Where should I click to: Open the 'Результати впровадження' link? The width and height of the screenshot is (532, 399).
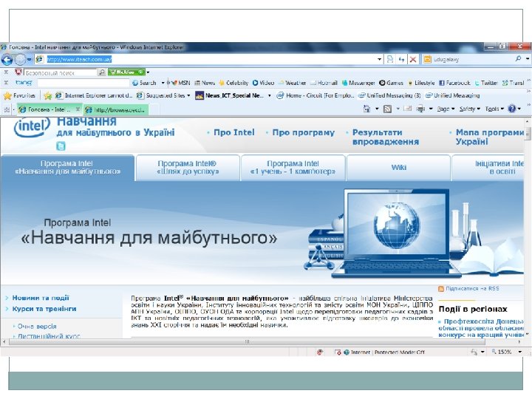[x=386, y=137]
